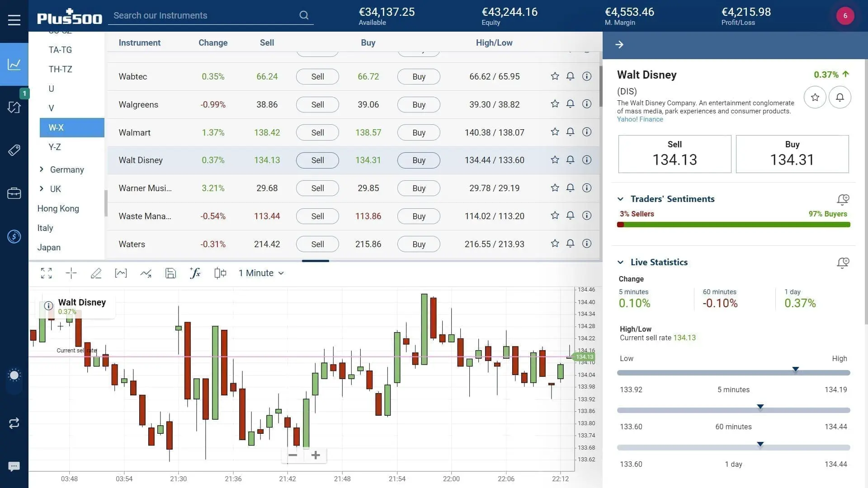868x488 pixels.
Task: Click the large Sell 134.13 box
Action: 675,154
